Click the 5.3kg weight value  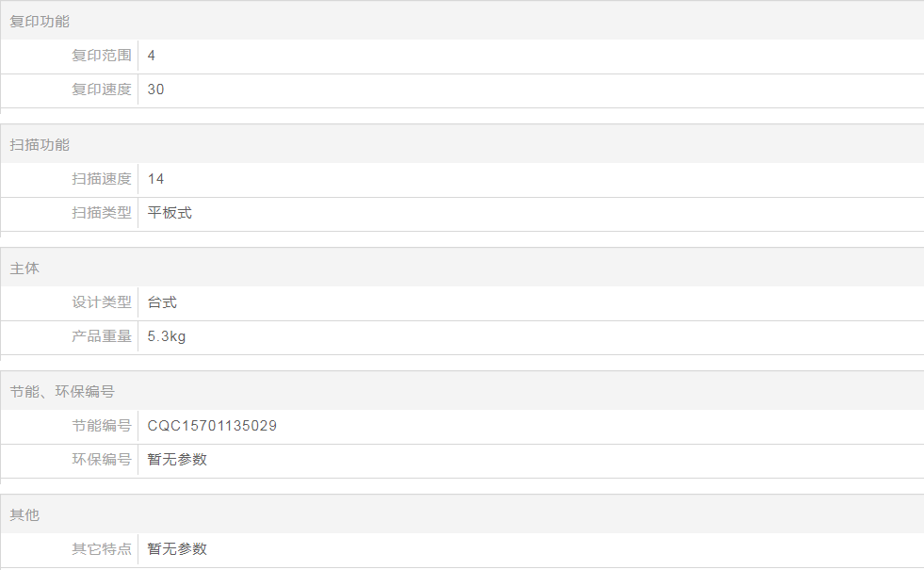click(167, 336)
